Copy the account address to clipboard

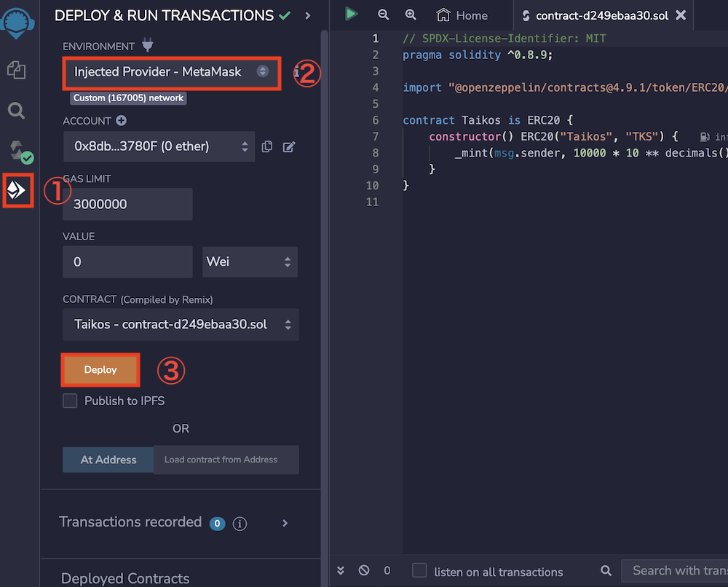(x=267, y=146)
